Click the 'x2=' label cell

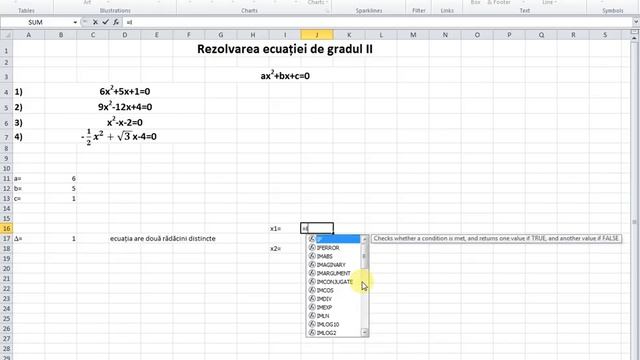click(x=285, y=249)
